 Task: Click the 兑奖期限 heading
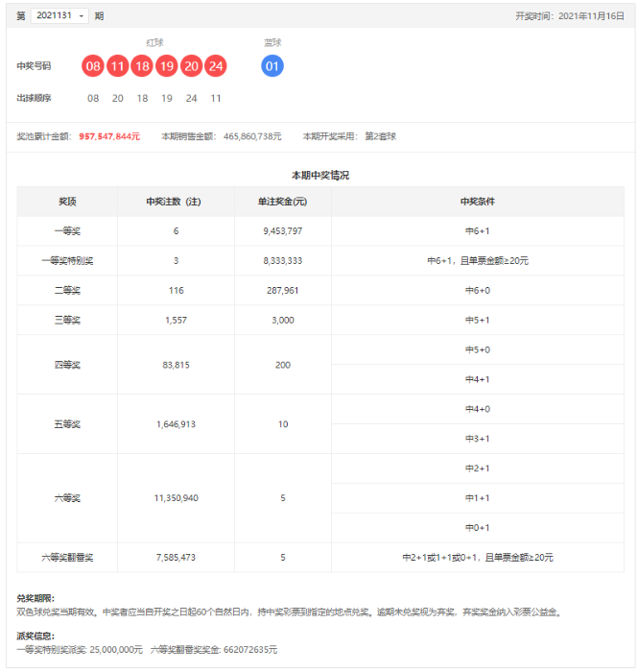(x=35, y=598)
